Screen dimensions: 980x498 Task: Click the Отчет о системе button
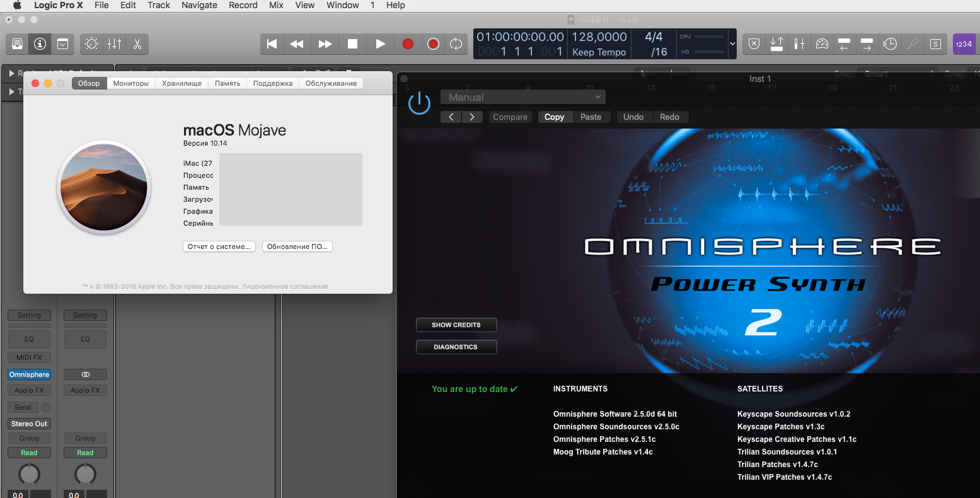(219, 246)
